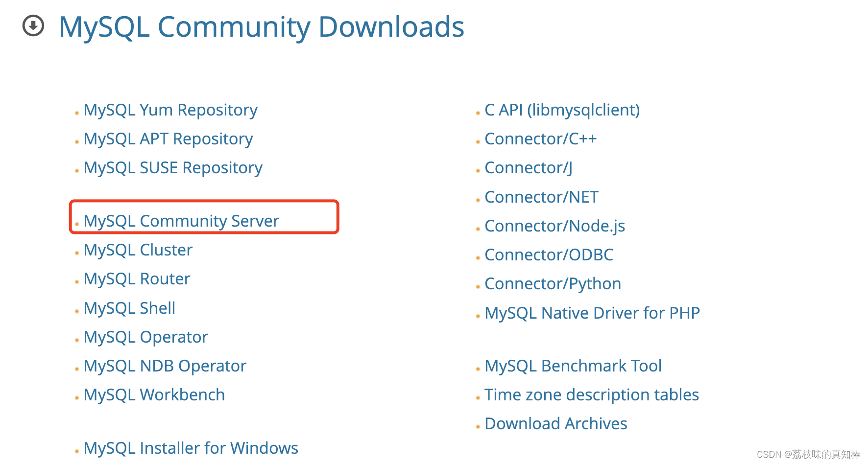Open Connector/Python download link

553,284
